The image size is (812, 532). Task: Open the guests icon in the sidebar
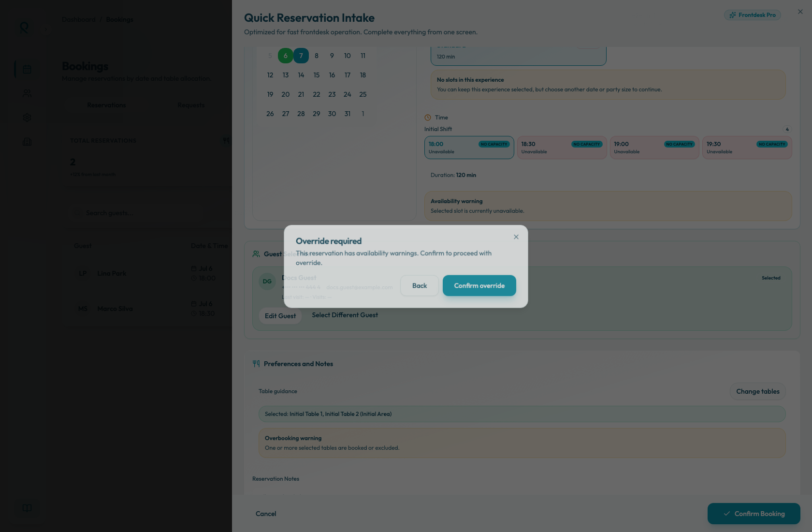tap(27, 93)
